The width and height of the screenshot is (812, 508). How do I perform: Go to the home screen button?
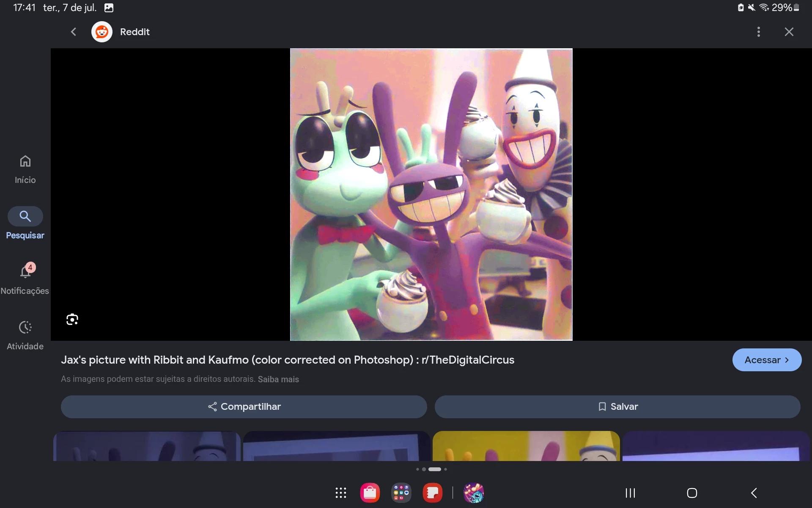(x=692, y=493)
